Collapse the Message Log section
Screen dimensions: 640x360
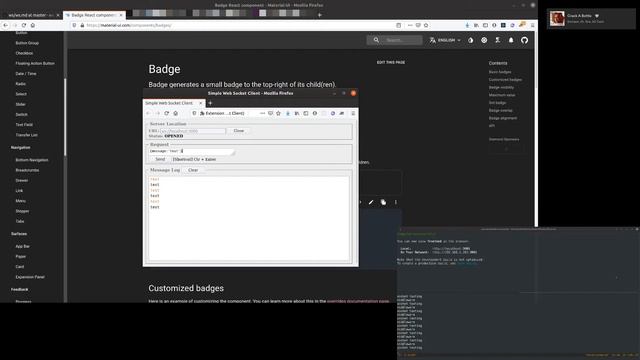(x=164, y=170)
